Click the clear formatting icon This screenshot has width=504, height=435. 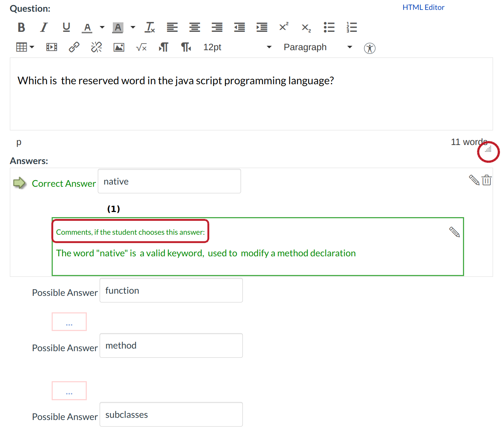150,27
